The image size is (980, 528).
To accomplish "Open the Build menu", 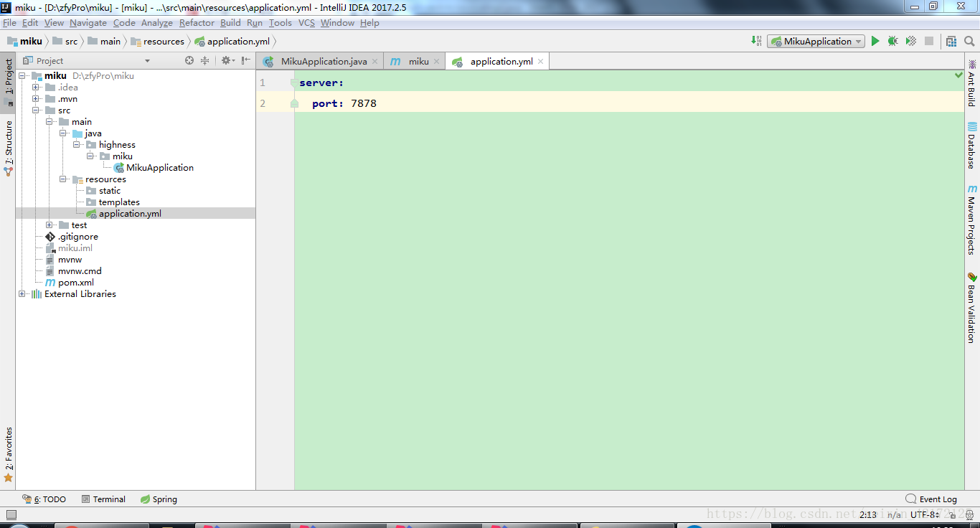I will tap(230, 23).
